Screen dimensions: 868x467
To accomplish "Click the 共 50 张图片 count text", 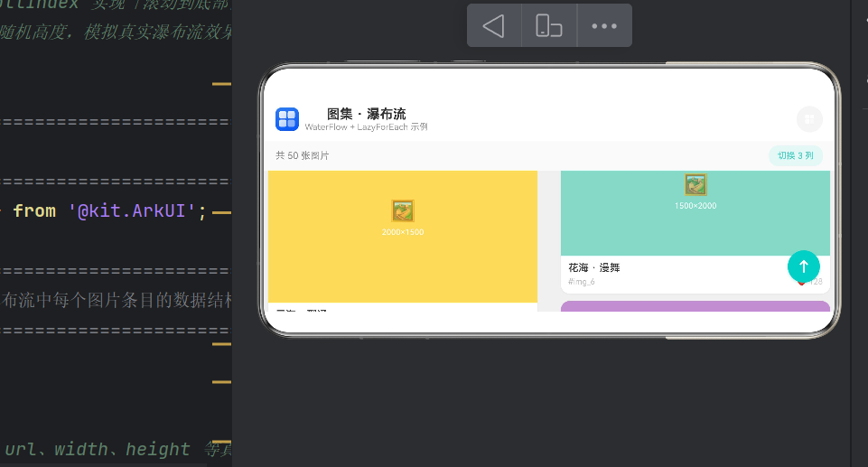I will (303, 155).
